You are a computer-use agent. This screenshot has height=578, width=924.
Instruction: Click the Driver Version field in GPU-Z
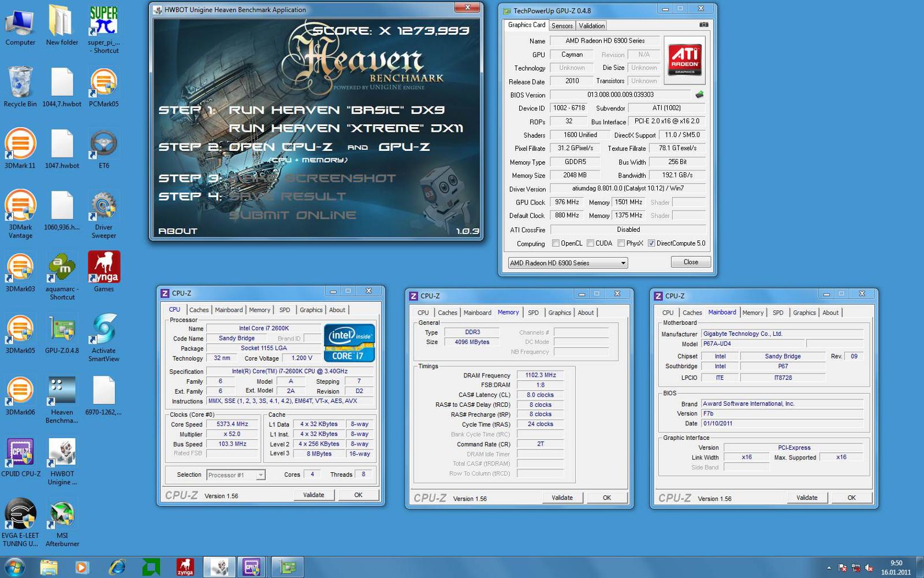click(x=628, y=188)
